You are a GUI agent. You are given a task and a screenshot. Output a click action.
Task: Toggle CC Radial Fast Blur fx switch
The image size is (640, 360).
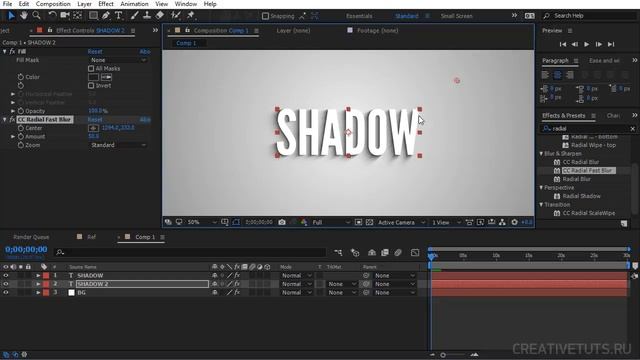[x=12, y=120]
